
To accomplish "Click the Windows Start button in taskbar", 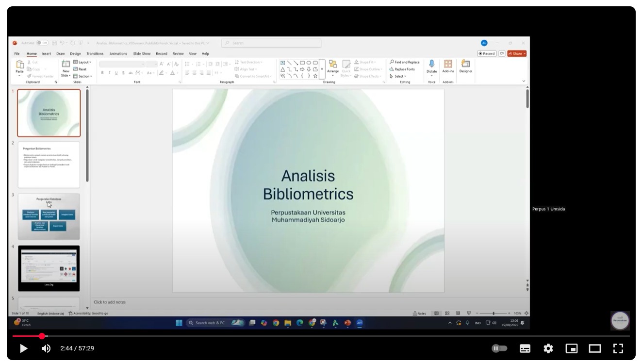I will pyautogui.click(x=179, y=323).
